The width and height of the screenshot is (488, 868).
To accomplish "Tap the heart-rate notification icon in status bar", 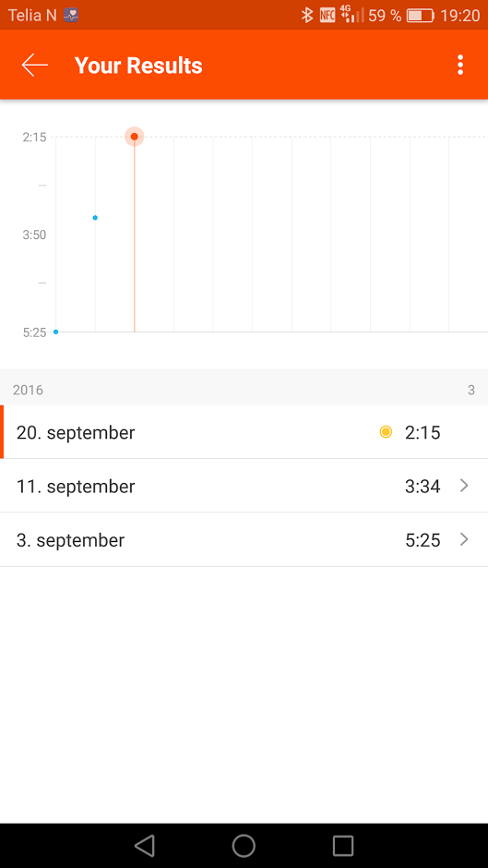I will point(71,15).
